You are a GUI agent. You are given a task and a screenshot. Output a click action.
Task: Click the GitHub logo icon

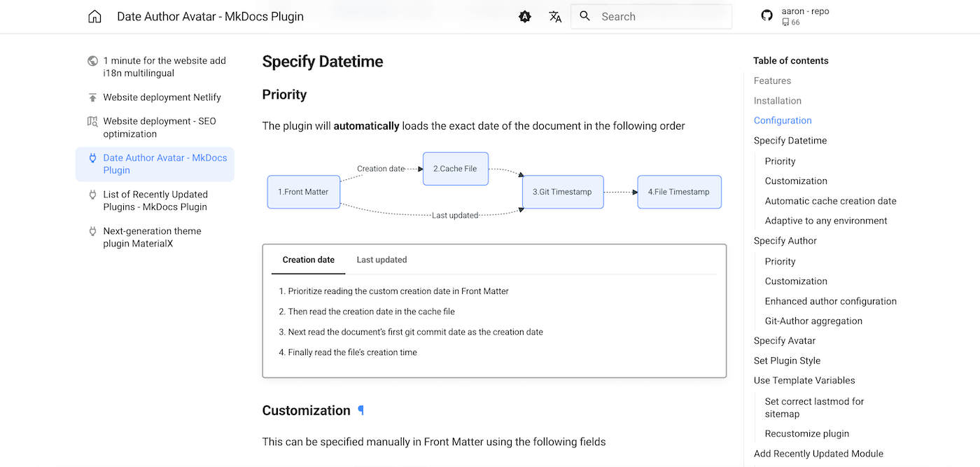coord(767,15)
